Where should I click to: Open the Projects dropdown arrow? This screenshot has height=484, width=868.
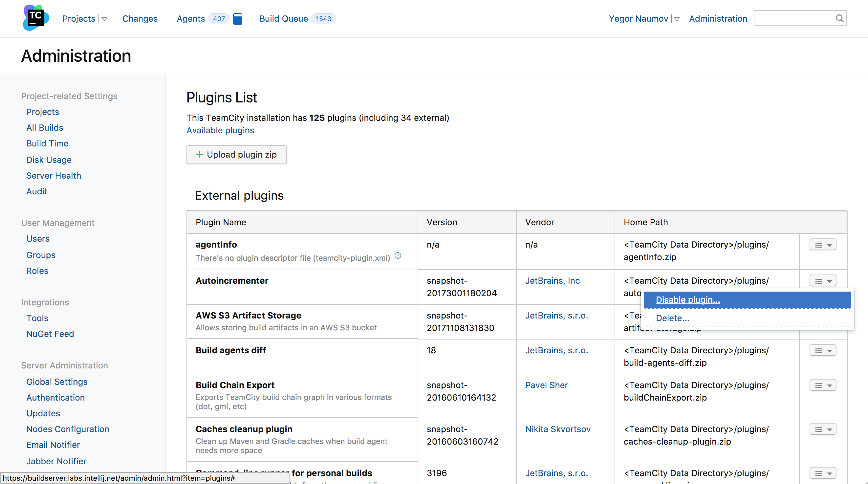click(x=104, y=19)
